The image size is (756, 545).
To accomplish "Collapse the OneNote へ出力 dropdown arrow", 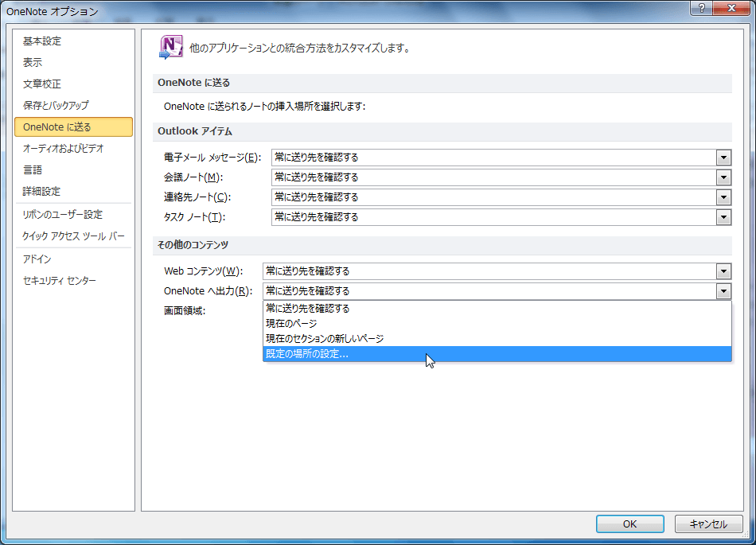I will (x=723, y=291).
